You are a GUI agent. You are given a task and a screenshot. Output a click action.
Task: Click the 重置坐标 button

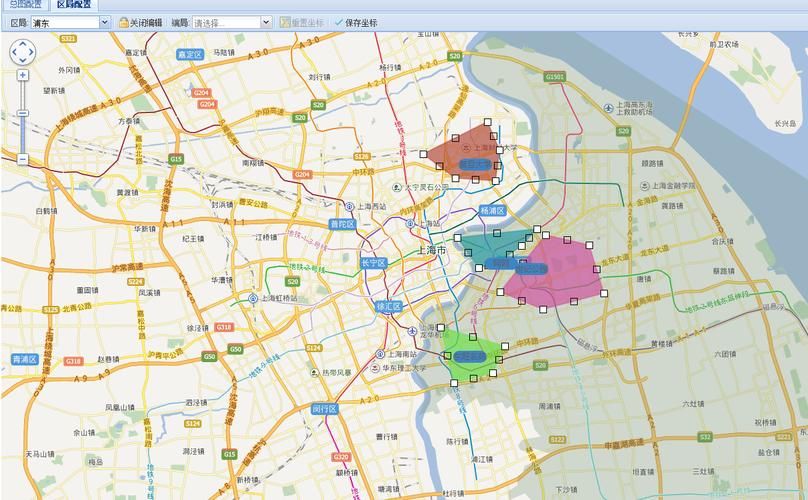tap(301, 22)
